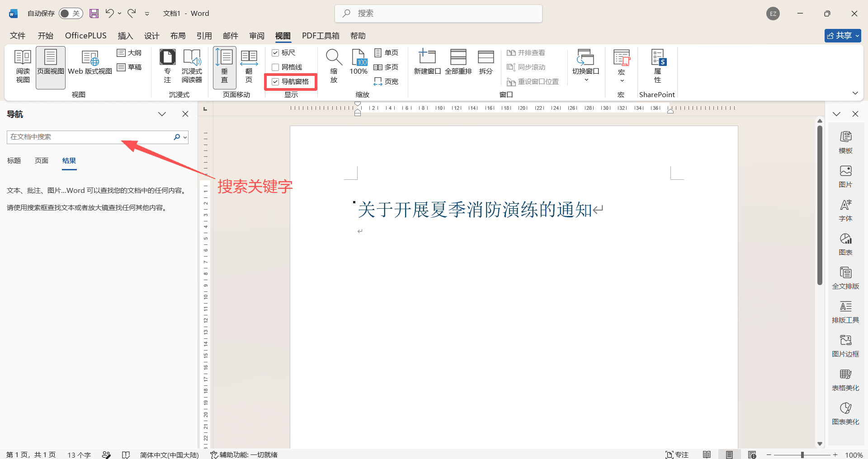The width and height of the screenshot is (868, 459).
Task: Set zoom to 100%
Action: click(x=359, y=62)
